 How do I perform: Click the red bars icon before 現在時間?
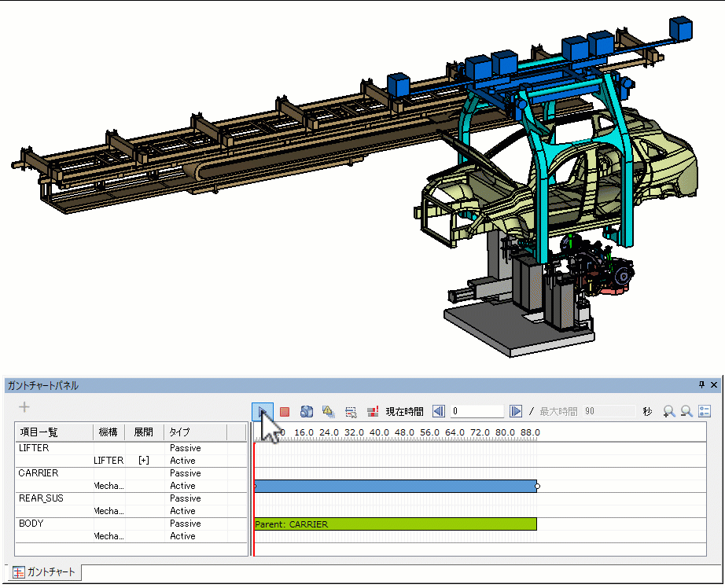373,411
